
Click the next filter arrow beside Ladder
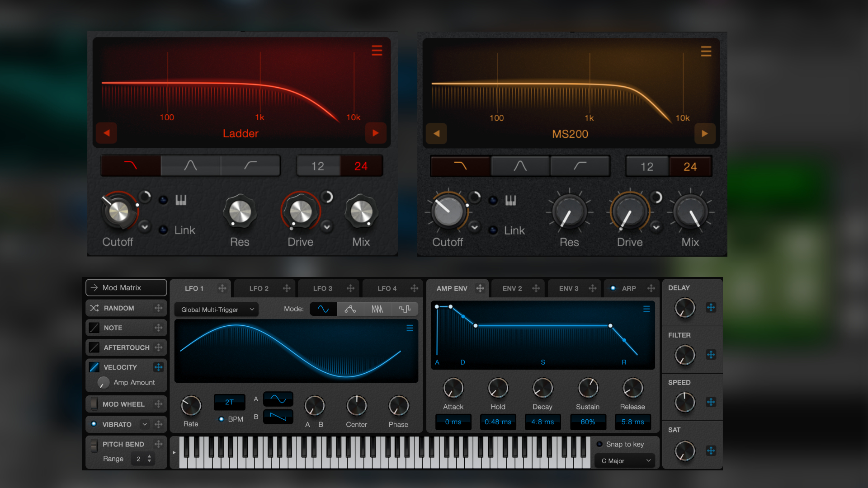point(375,133)
